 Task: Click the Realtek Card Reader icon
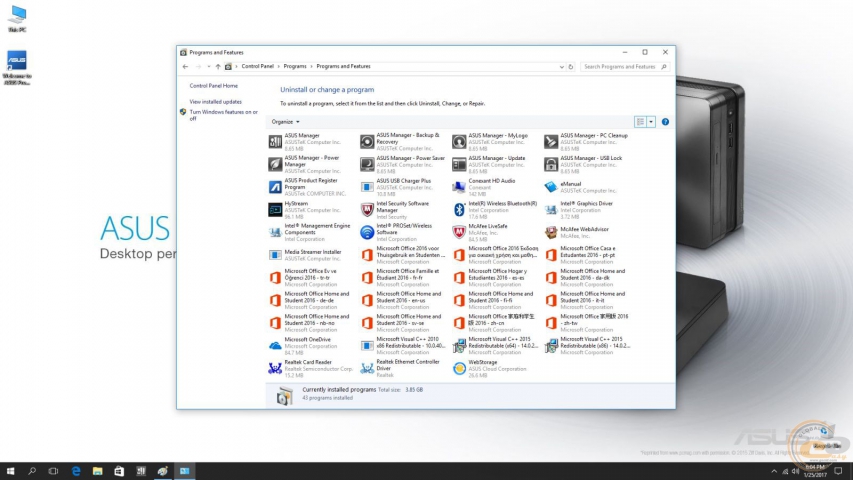[275, 368]
